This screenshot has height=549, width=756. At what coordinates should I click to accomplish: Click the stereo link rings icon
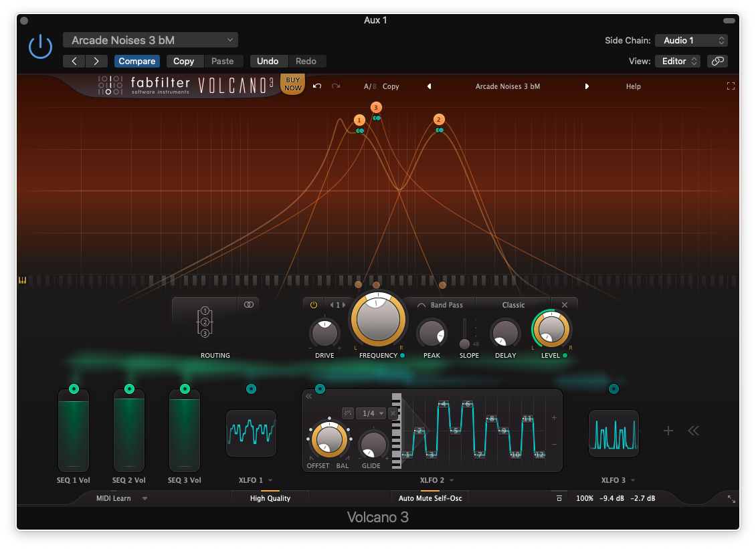(249, 305)
